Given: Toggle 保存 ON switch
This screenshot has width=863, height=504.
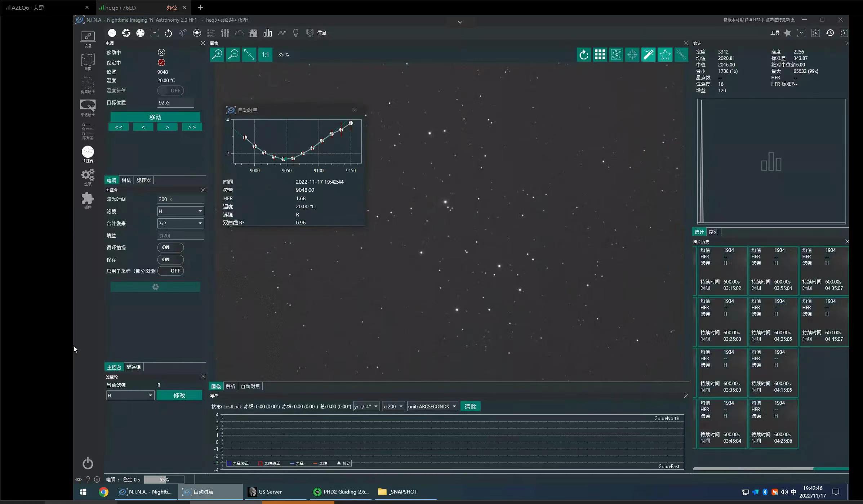Looking at the screenshot, I should click(170, 259).
